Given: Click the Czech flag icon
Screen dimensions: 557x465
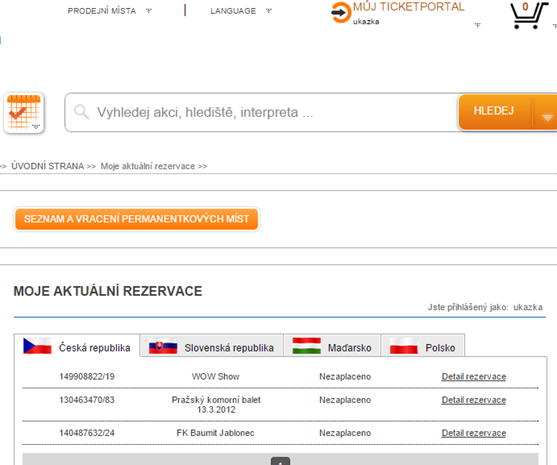Looking at the screenshot, I should (x=37, y=346).
